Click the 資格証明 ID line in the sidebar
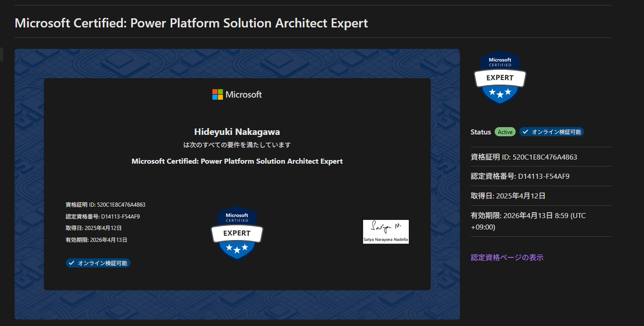This screenshot has width=644, height=326. pyautogui.click(x=524, y=157)
